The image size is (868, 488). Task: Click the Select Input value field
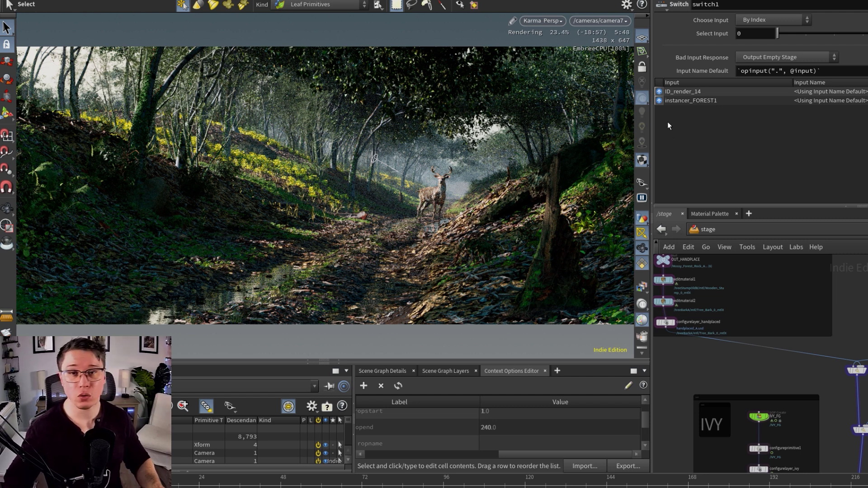click(755, 33)
